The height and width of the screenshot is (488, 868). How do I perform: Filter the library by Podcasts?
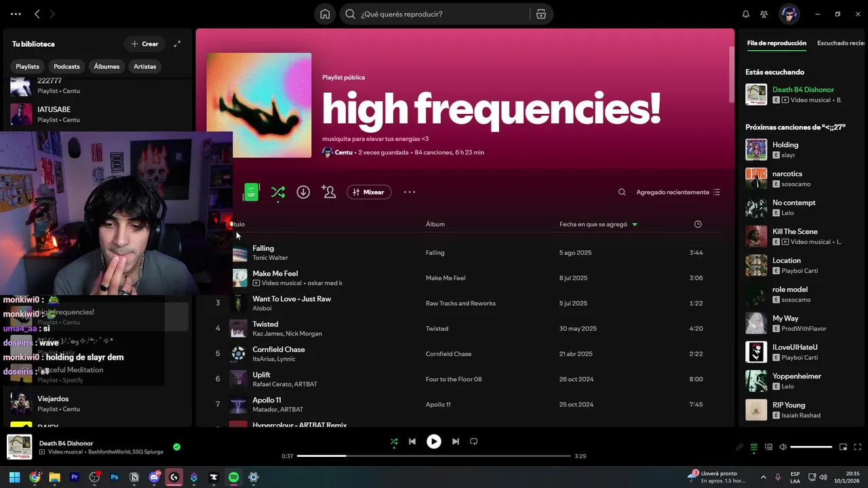pyautogui.click(x=66, y=66)
